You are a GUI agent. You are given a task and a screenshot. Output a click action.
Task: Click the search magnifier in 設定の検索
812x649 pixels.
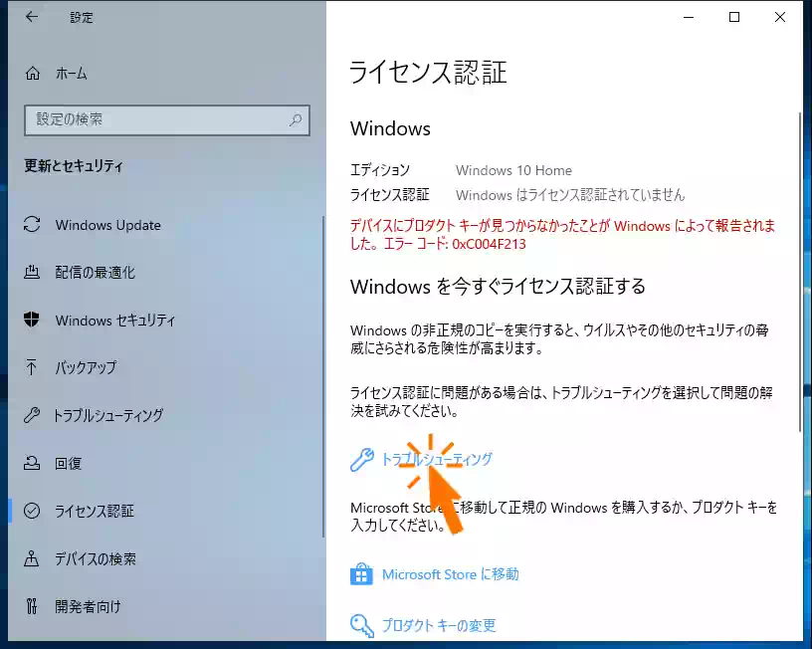point(296,120)
